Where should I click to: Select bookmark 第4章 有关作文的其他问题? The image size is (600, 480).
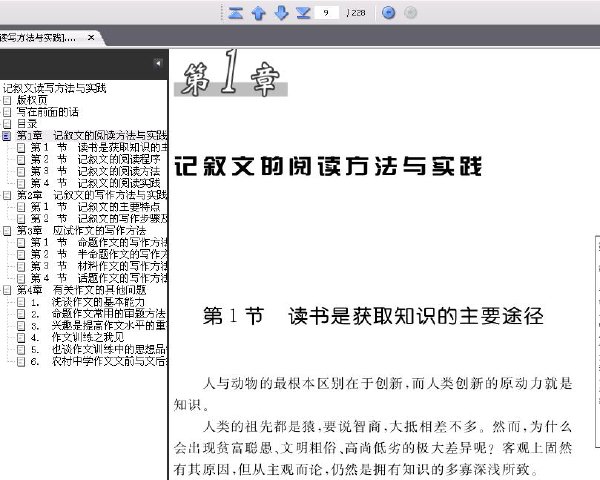pos(81,290)
